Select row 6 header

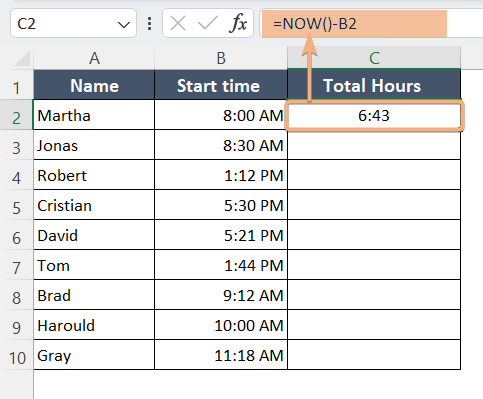click(x=17, y=235)
